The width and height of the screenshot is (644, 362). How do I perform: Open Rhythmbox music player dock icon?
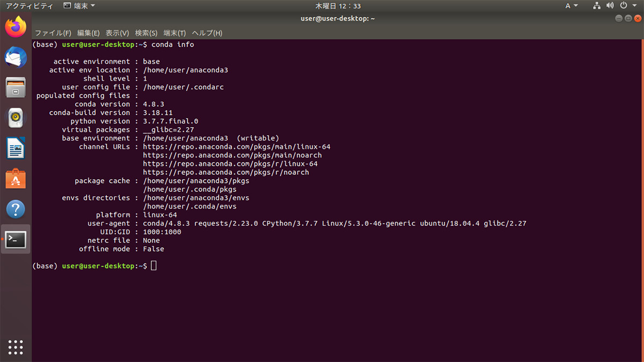(16, 117)
